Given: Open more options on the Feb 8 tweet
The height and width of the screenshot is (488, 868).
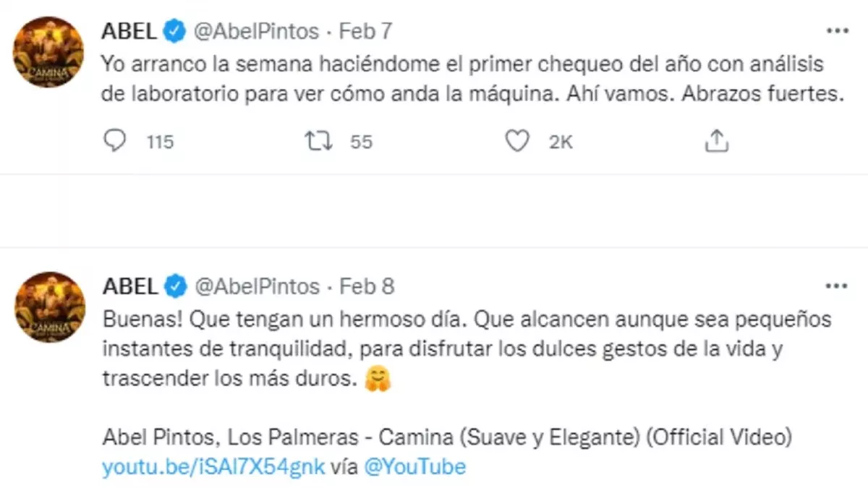Looking at the screenshot, I should point(837,287).
